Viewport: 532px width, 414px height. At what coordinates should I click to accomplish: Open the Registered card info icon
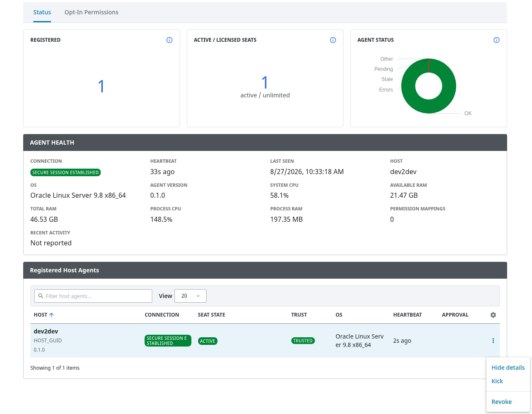coord(169,40)
